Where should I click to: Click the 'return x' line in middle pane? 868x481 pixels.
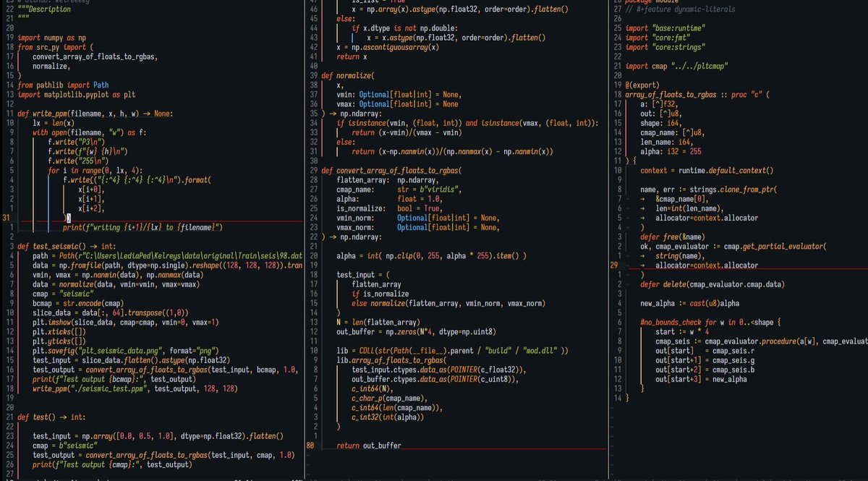[352, 56]
